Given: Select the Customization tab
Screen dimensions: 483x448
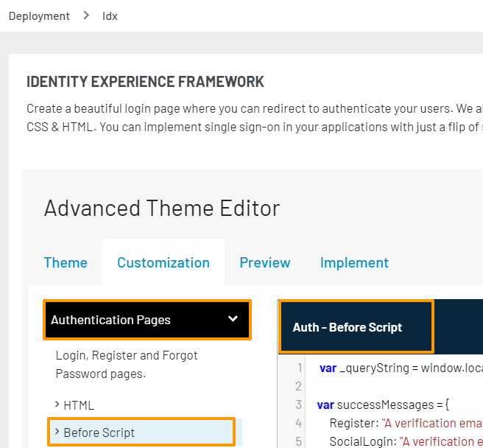Looking at the screenshot, I should tap(163, 262).
